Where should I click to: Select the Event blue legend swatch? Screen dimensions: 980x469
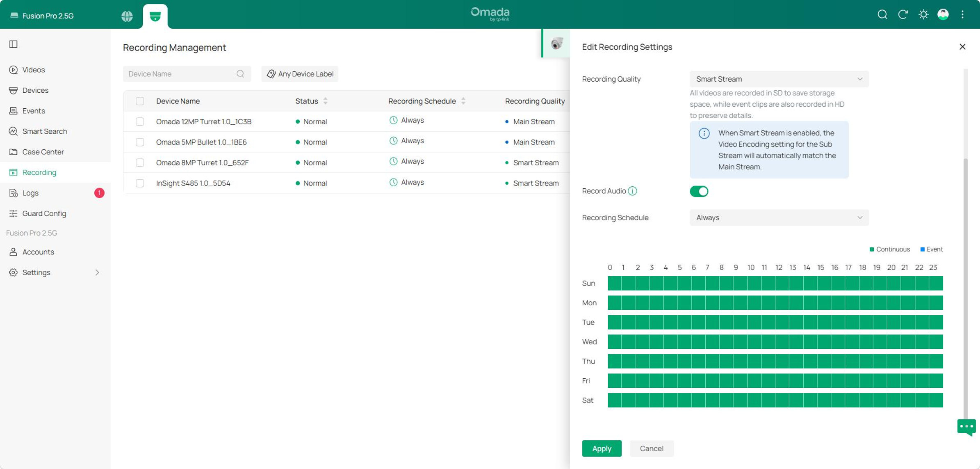(x=922, y=249)
